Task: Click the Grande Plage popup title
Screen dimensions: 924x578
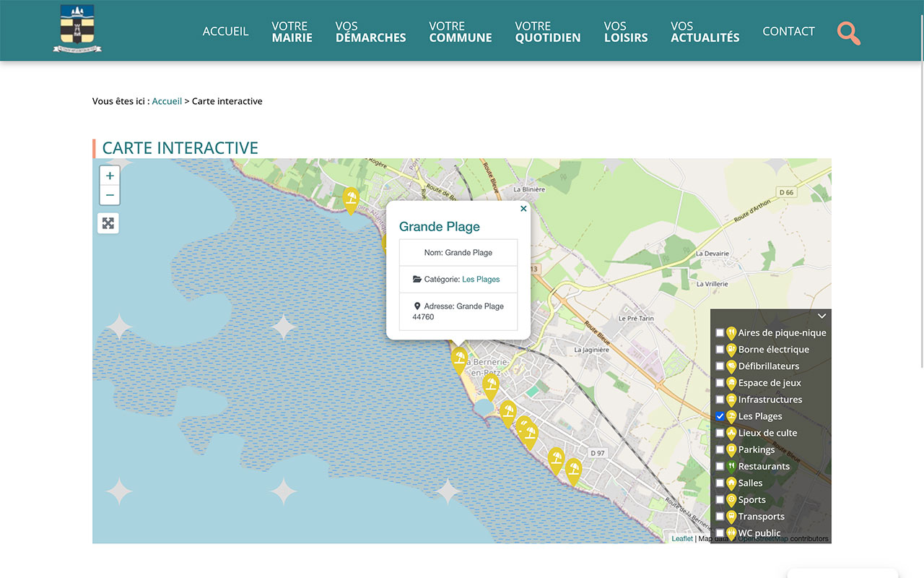Action: 440,227
